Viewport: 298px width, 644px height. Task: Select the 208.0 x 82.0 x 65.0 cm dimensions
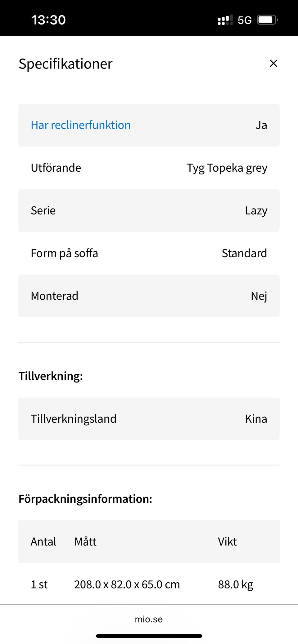(127, 584)
